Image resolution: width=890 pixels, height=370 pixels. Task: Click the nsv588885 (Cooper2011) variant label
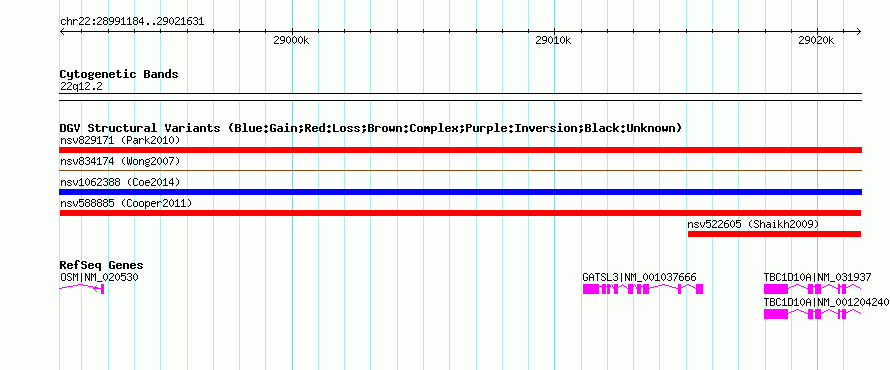(126, 203)
